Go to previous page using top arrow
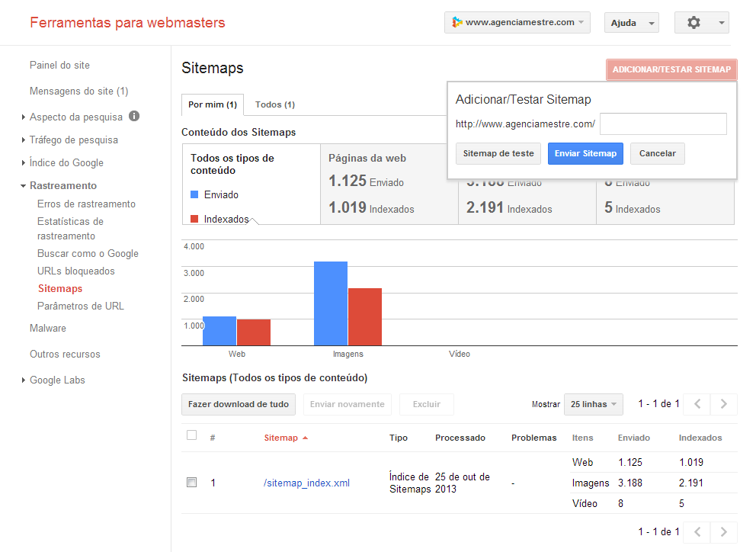 pyautogui.click(x=697, y=404)
